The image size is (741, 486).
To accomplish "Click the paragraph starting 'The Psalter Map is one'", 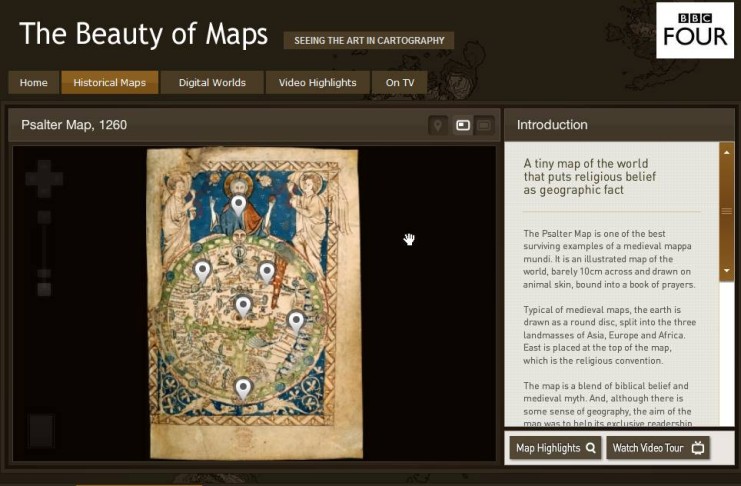I will 610,259.
